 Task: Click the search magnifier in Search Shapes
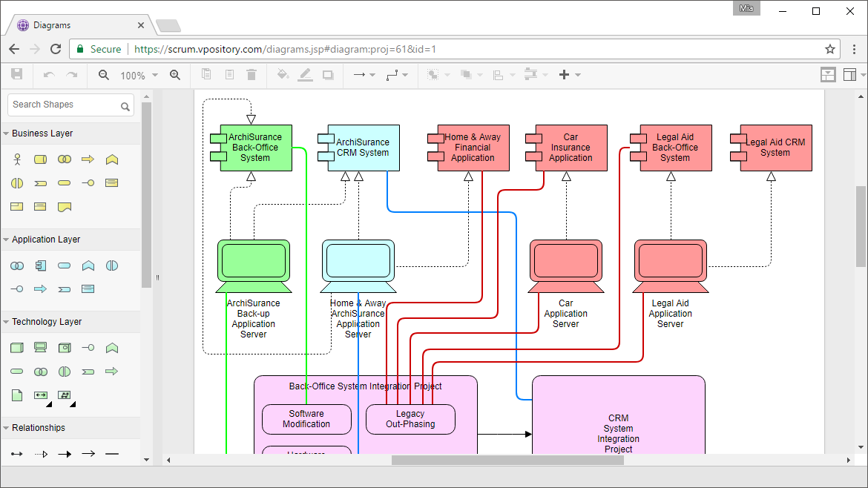click(125, 106)
